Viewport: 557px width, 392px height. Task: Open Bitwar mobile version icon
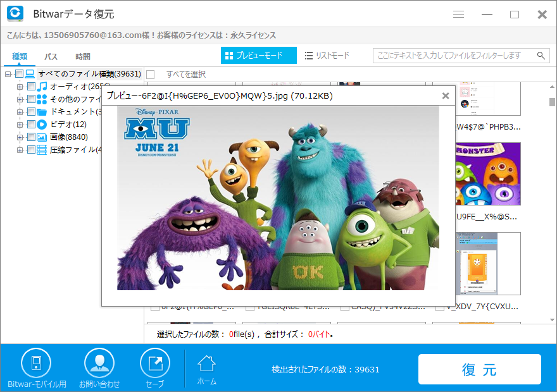36,363
